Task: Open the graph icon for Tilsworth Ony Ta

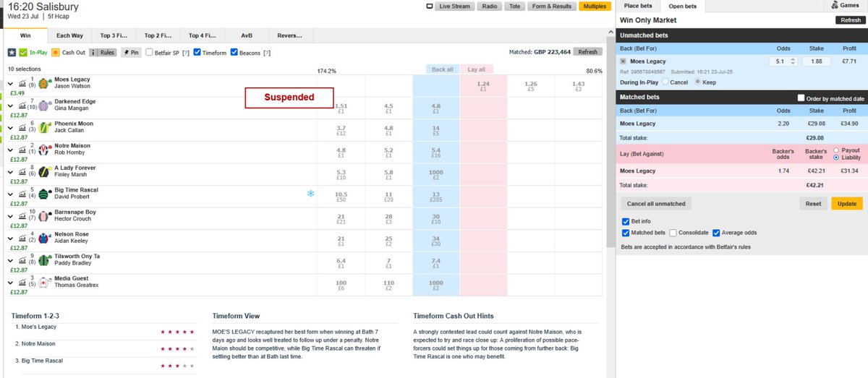Action: point(22,260)
